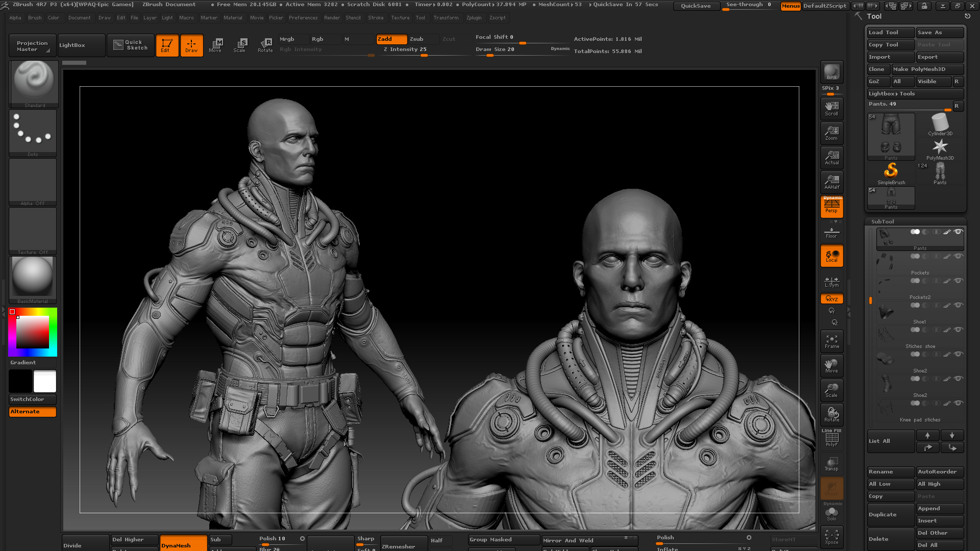Open the Stroke menu
The image size is (980, 551).
point(376,18)
